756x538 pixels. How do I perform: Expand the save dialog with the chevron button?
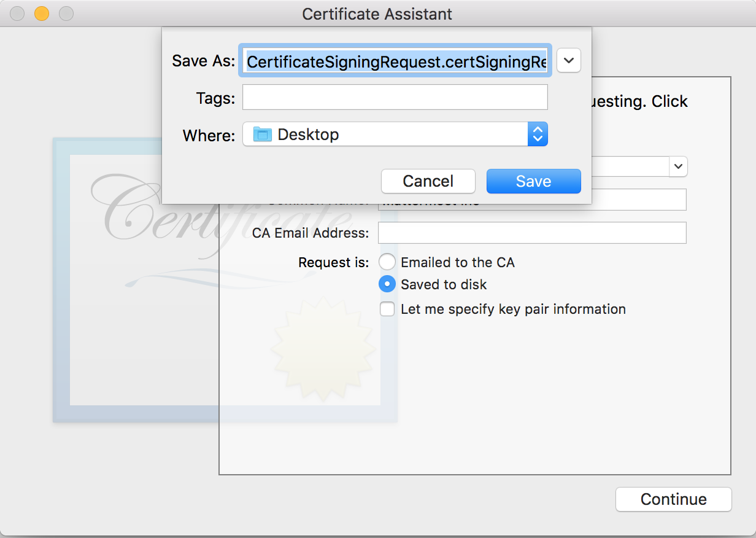click(x=569, y=61)
